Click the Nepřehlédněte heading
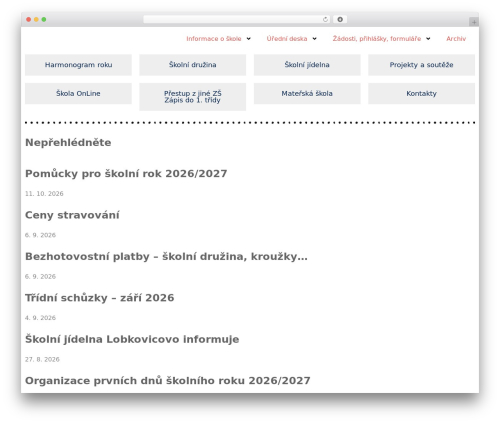The width and height of the screenshot is (500, 423). point(68,143)
